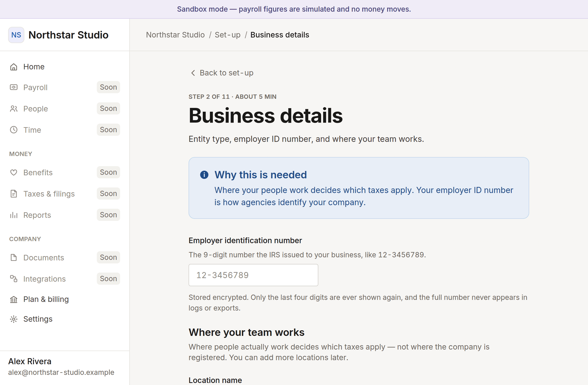Screen dimensions: 588x385
Task: Click the Soon badge beside Benefits
Action: click(x=108, y=172)
